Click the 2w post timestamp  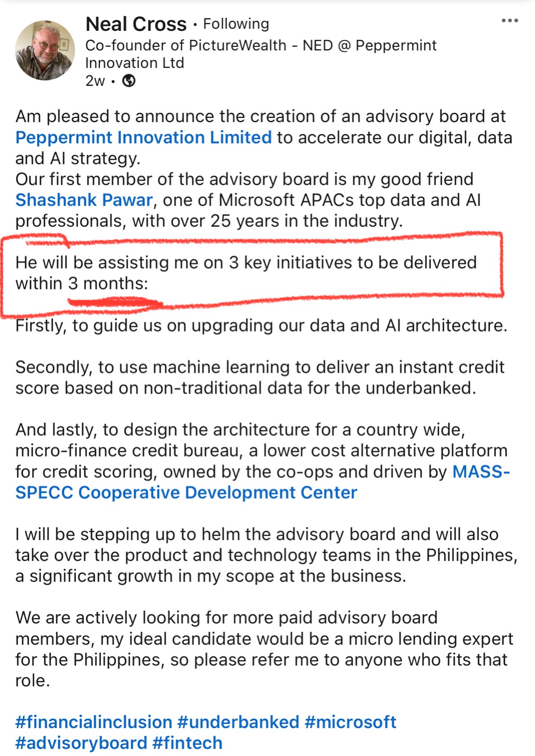tap(95, 81)
